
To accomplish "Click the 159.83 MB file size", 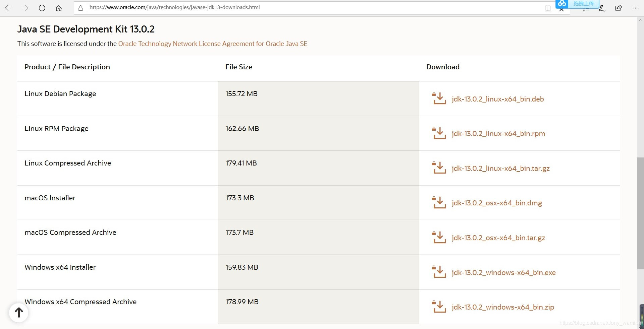I will point(242,267).
